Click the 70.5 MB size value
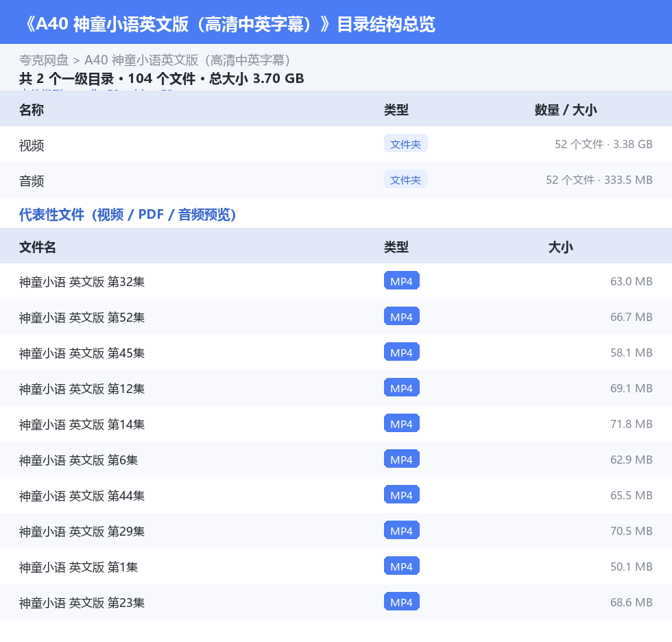The image size is (672, 642). pyautogui.click(x=632, y=531)
